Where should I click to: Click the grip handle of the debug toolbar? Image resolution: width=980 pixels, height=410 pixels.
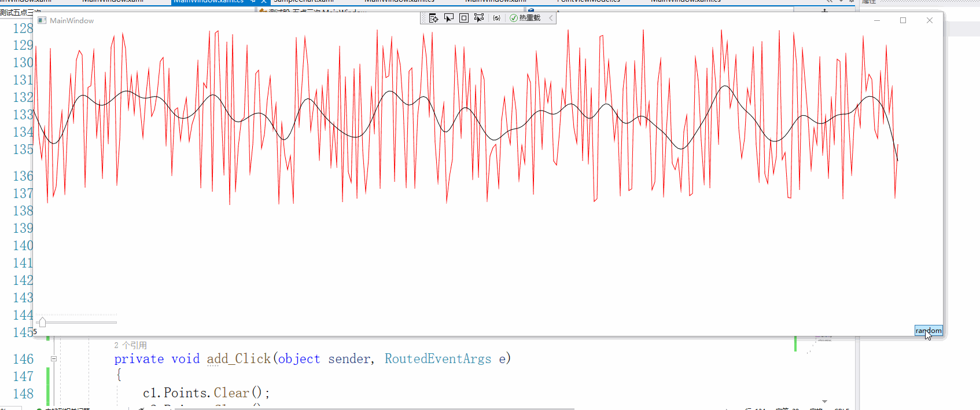pyautogui.click(x=423, y=18)
